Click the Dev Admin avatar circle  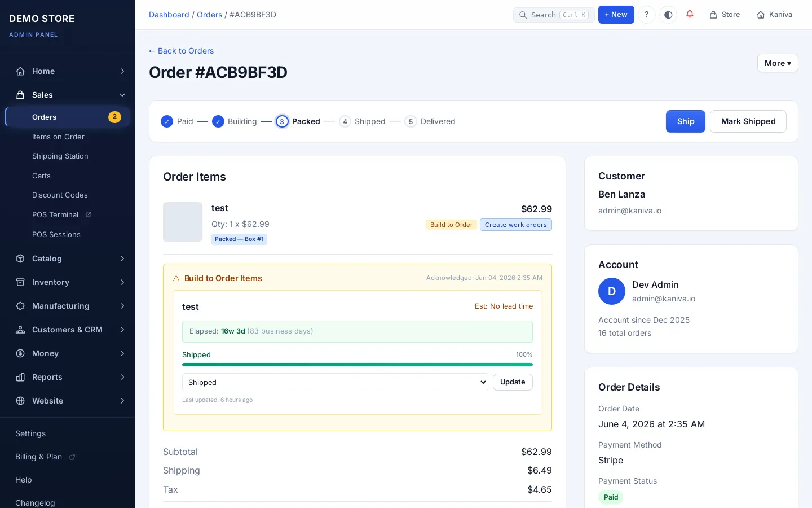(x=612, y=291)
